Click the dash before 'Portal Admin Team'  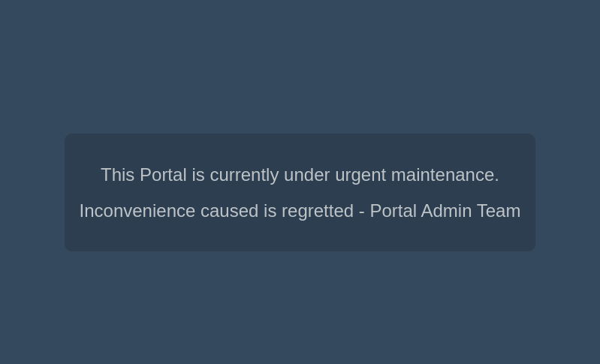coord(362,212)
